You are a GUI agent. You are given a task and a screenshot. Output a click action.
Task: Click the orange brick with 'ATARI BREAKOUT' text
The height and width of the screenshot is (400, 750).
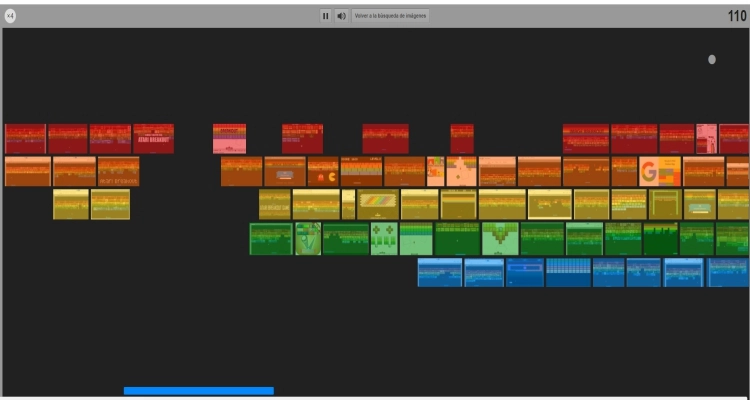click(x=118, y=172)
